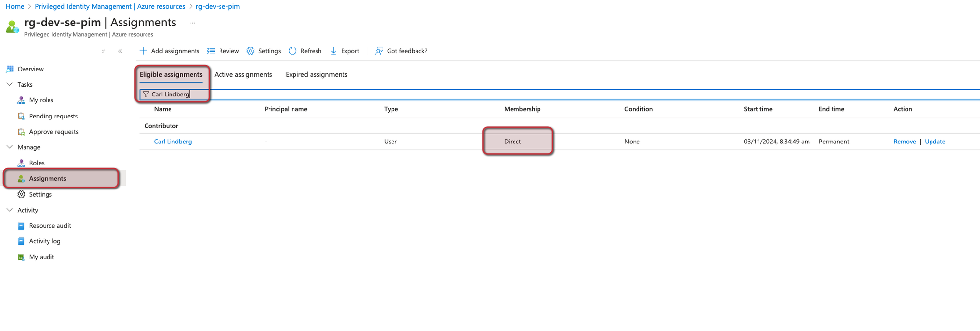Remove Carl Lindberg's assignment

[905, 142]
